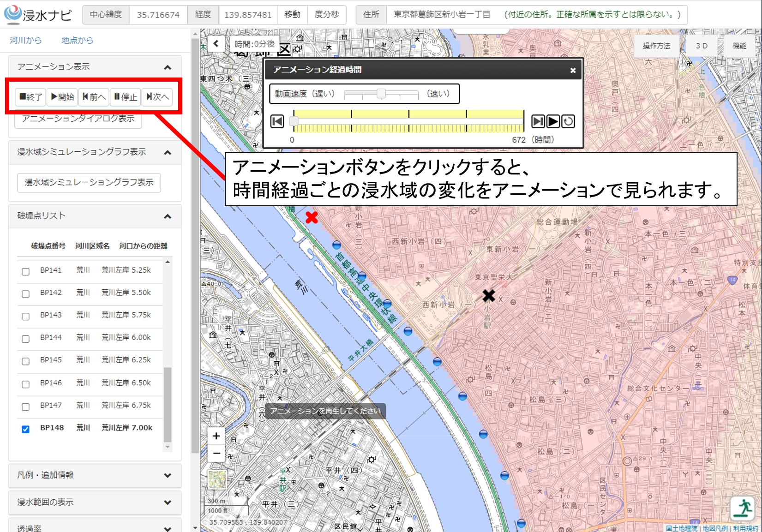The width and height of the screenshot is (762, 532).
Task: Click the breach list scrollbar down arrow
Action: 168,447
